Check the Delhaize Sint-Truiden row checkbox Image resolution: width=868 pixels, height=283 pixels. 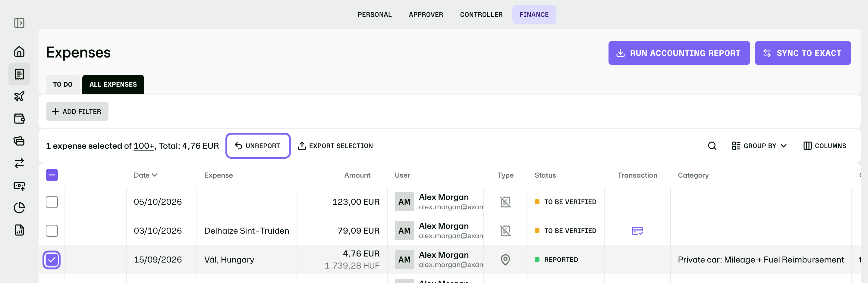point(52,231)
